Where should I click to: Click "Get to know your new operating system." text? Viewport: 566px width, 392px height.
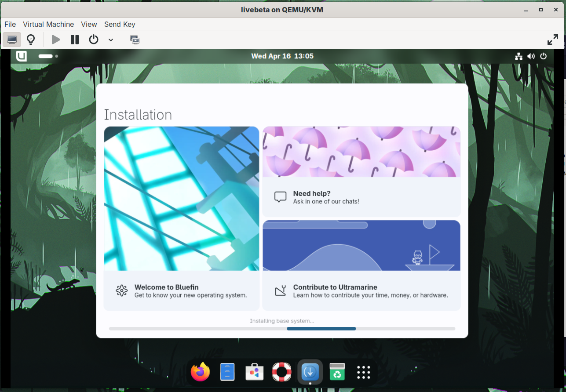(190, 295)
